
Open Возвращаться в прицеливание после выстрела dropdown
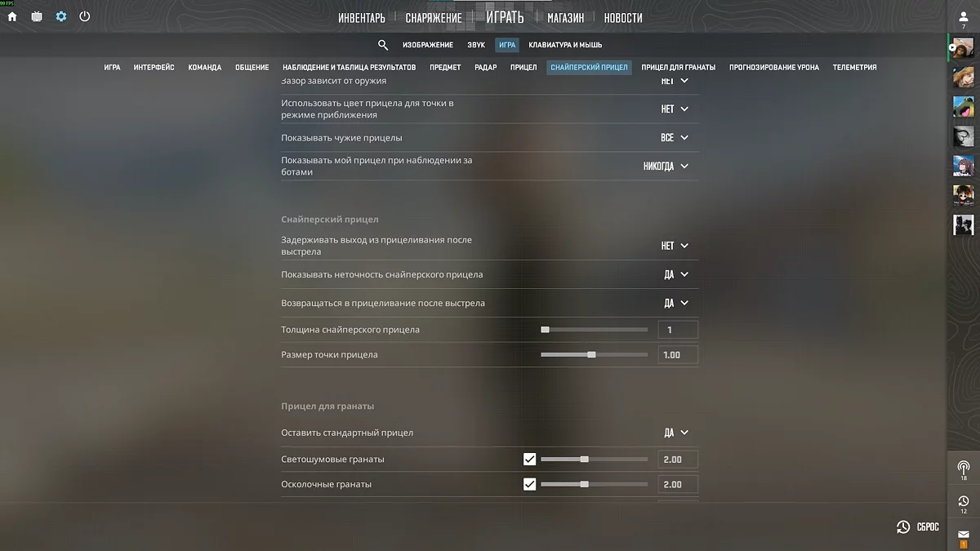pos(677,303)
